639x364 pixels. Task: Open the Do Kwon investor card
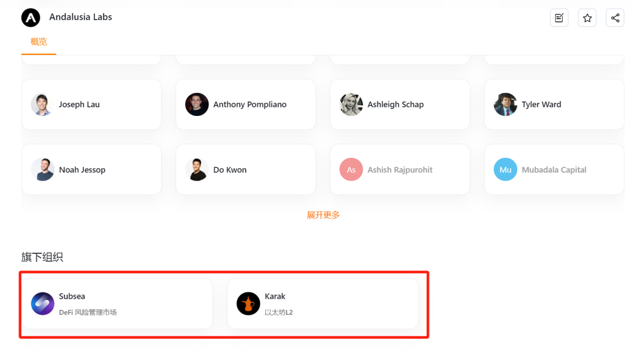246,170
